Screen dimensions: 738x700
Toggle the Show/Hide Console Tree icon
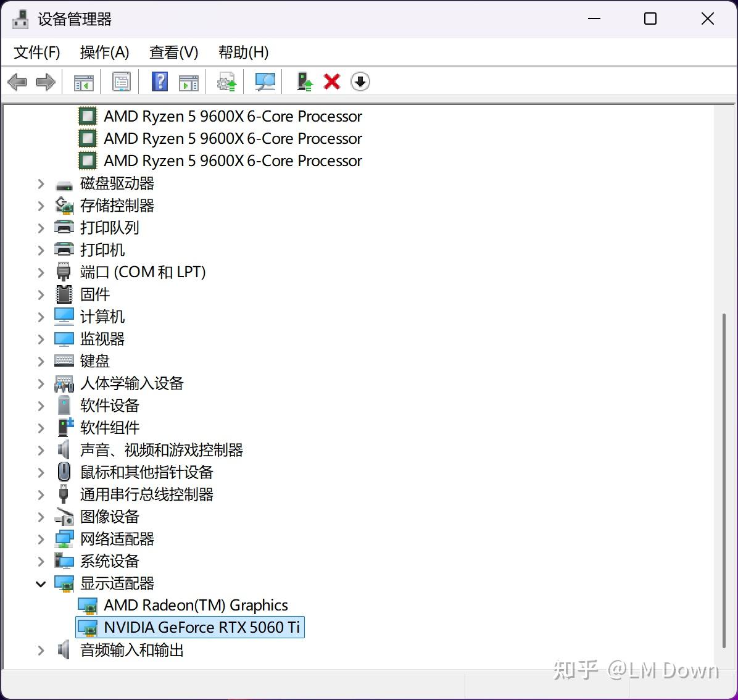83,81
